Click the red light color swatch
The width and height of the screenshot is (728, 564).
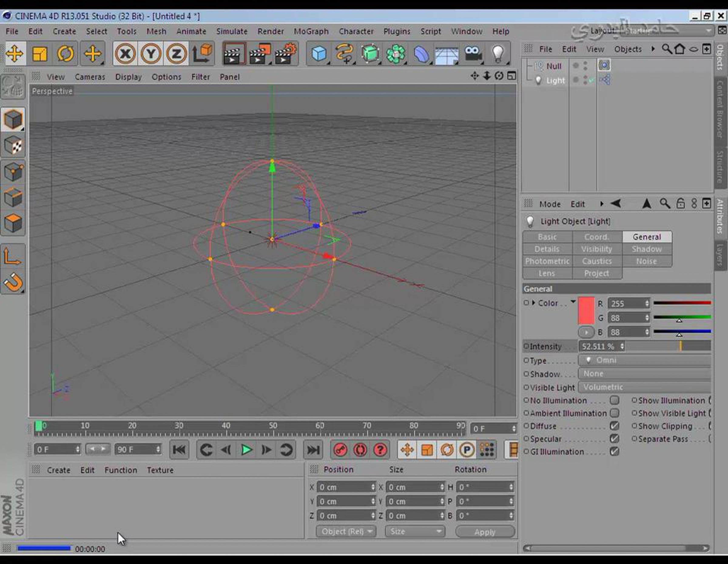point(586,311)
